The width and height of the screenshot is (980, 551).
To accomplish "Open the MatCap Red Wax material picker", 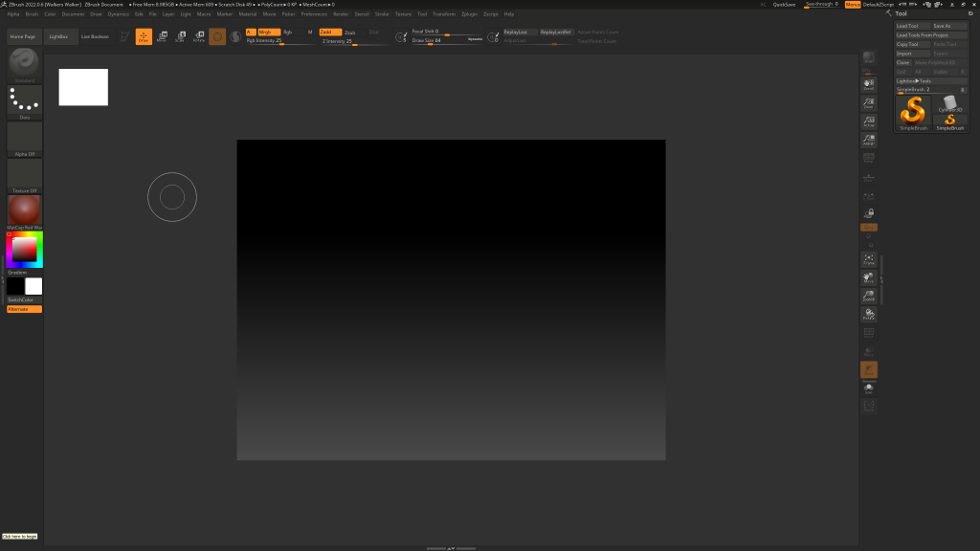I will click(x=24, y=210).
